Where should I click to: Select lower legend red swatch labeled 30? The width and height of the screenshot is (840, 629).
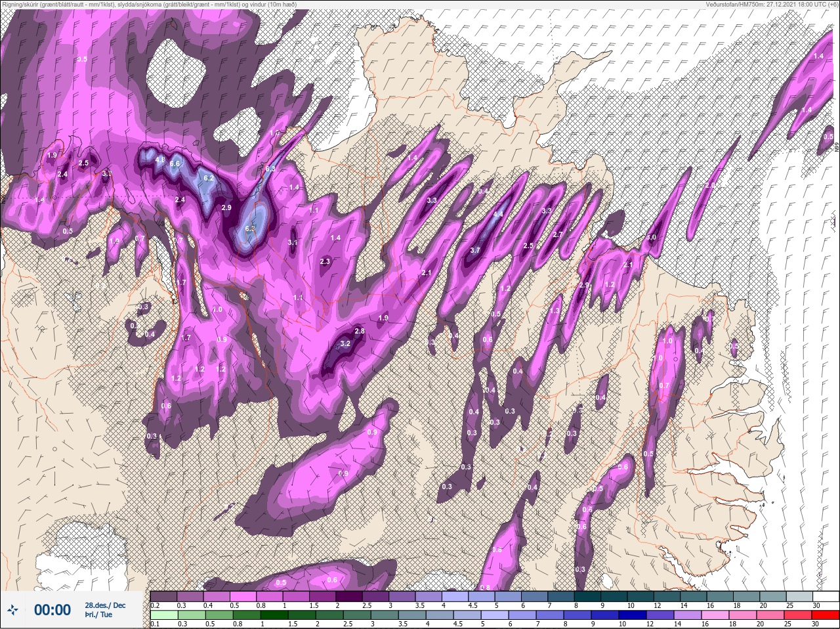825,615
